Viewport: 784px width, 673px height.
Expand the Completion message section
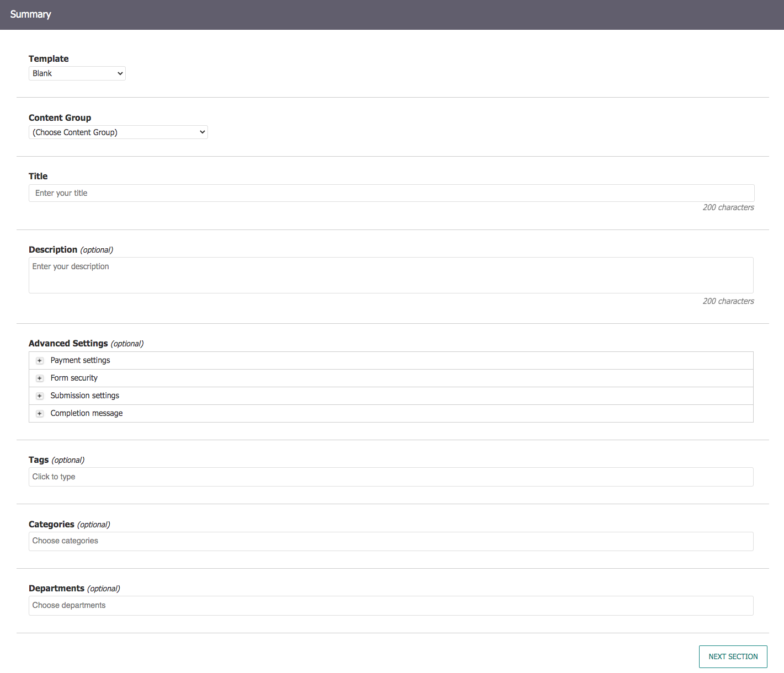click(86, 413)
